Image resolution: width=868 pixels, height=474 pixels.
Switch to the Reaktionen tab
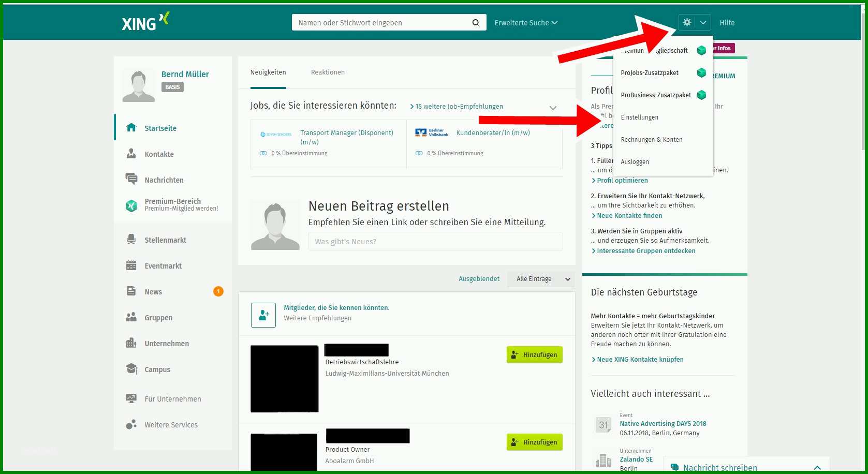coord(328,72)
